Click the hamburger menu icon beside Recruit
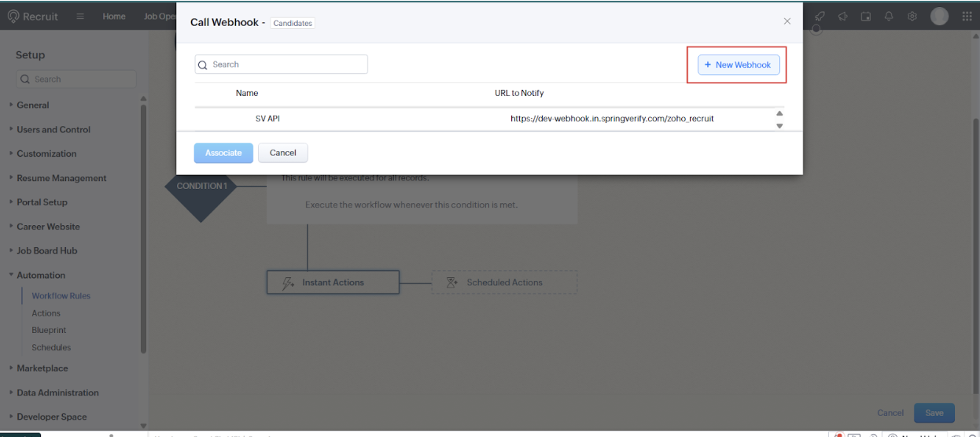Image resolution: width=980 pixels, height=437 pixels. 80,17
